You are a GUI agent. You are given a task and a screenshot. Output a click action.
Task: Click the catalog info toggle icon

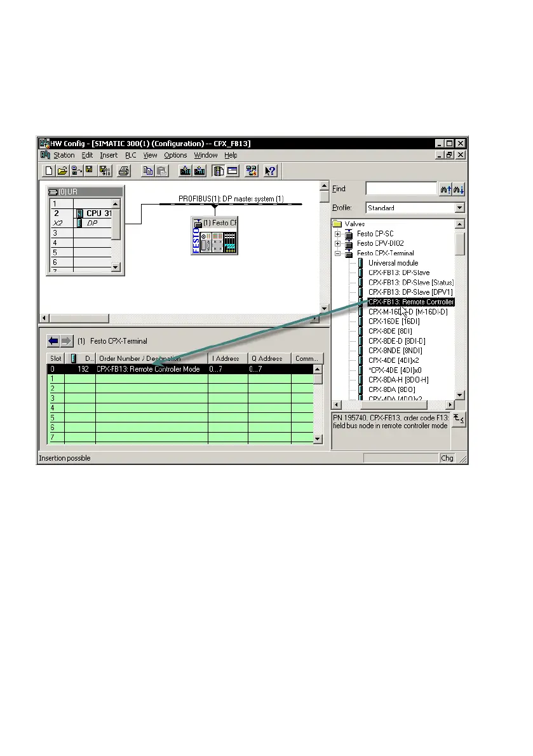[x=459, y=419]
